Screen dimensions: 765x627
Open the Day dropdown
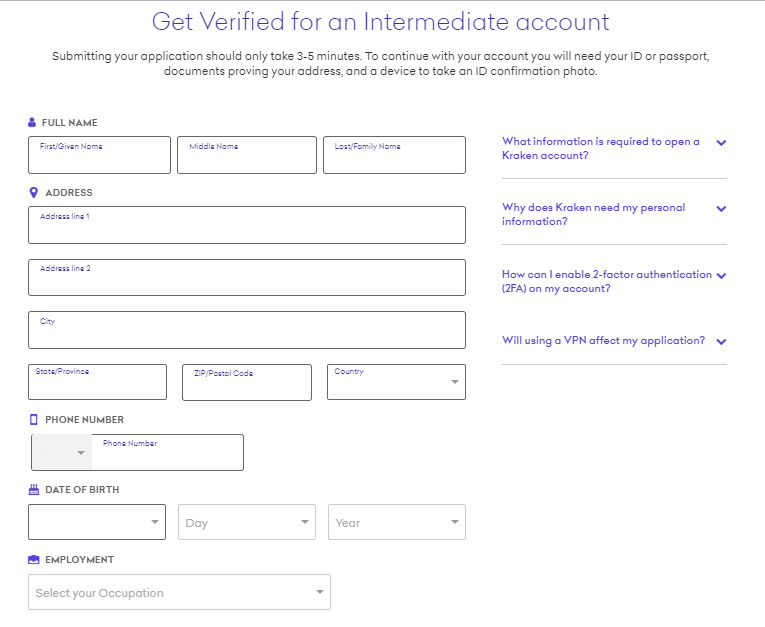[247, 522]
